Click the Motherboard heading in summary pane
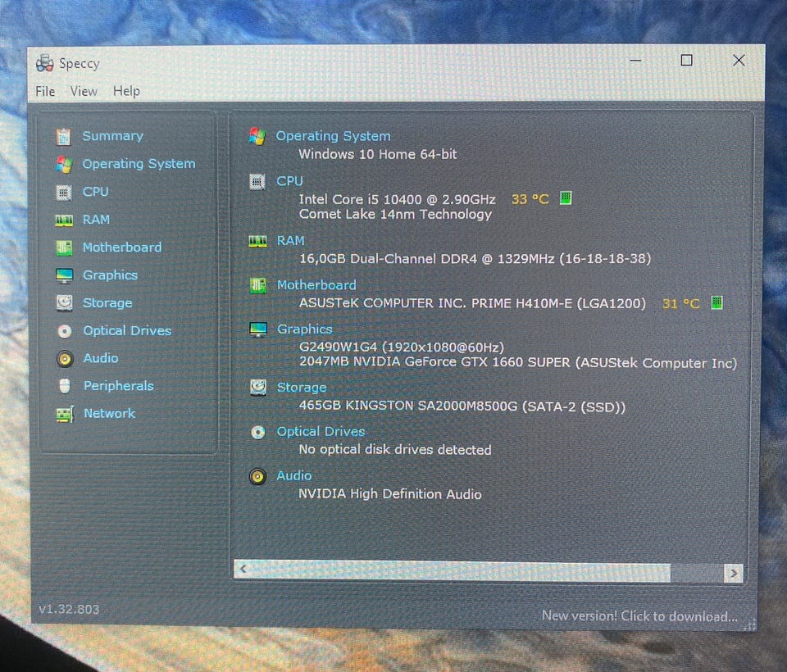This screenshot has height=672, width=787. click(x=316, y=285)
